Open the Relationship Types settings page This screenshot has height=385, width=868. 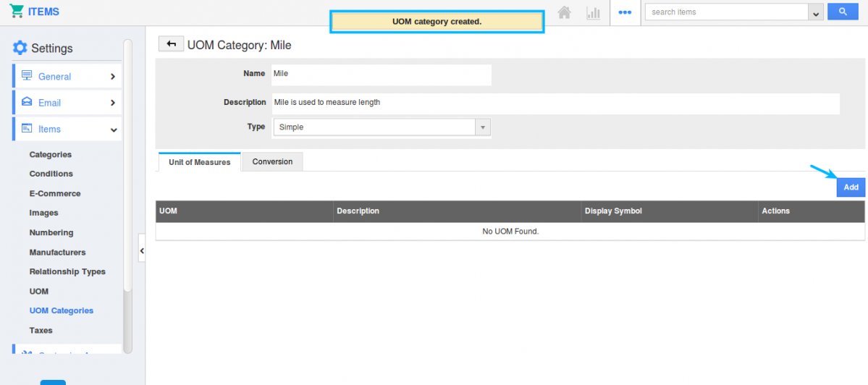pyautogui.click(x=67, y=271)
